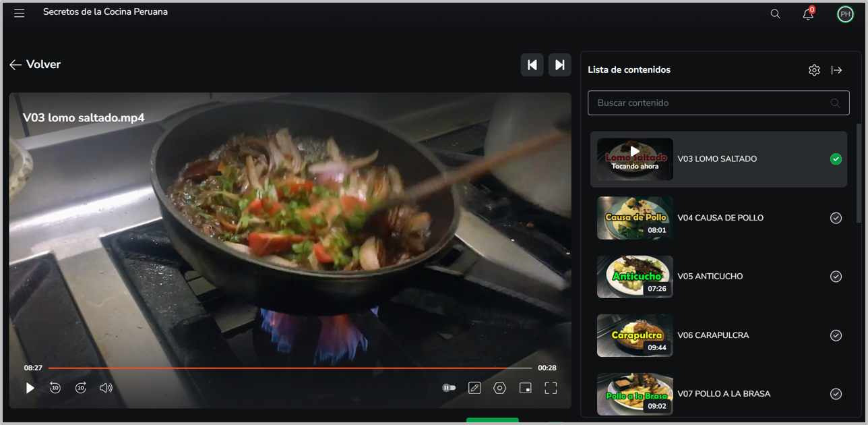The height and width of the screenshot is (425, 868).
Task: Skip to next video
Action: (559, 65)
